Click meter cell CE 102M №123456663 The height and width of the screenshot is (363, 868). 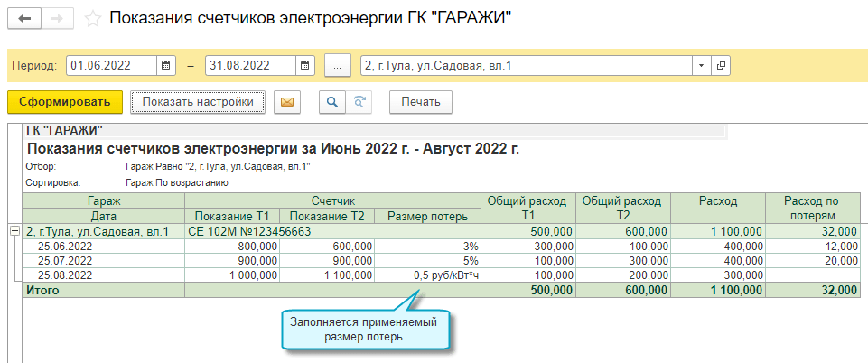332,231
